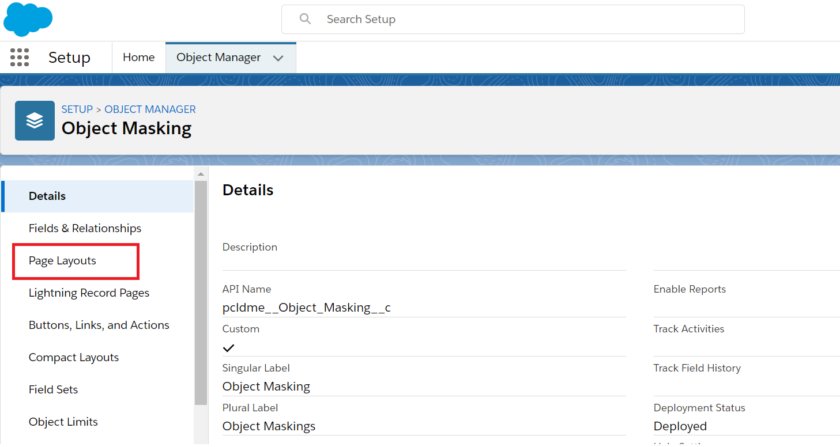
Task: Click the Details panel heading
Action: pos(248,190)
